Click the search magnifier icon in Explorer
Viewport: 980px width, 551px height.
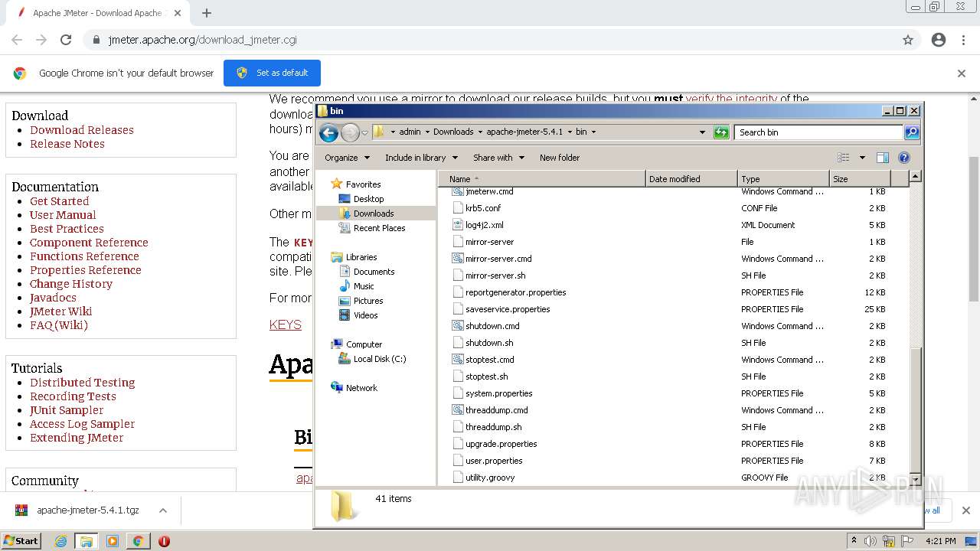tap(911, 132)
